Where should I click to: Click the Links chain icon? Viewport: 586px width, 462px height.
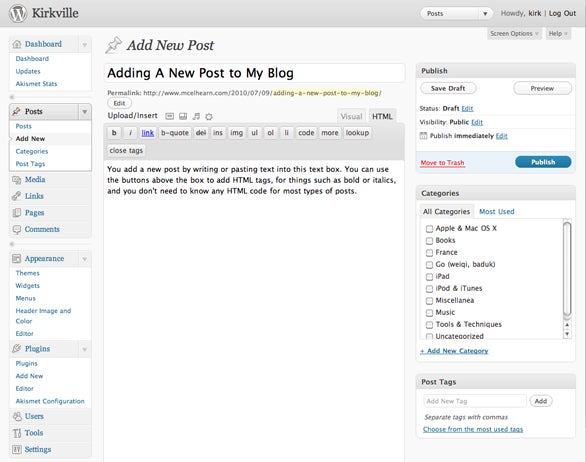[x=16, y=196]
